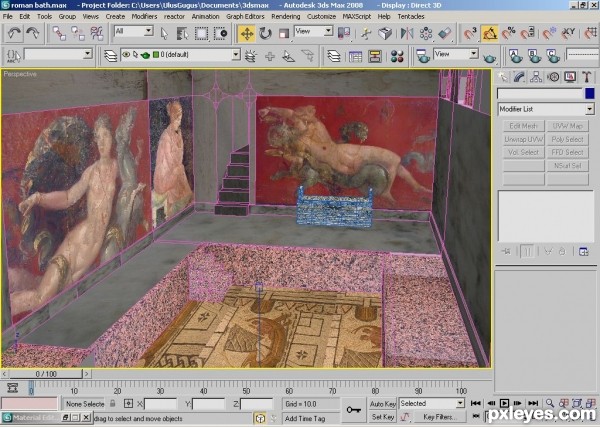The width and height of the screenshot is (600, 427).
Task: Open the Rendering menu
Action: [x=285, y=16]
